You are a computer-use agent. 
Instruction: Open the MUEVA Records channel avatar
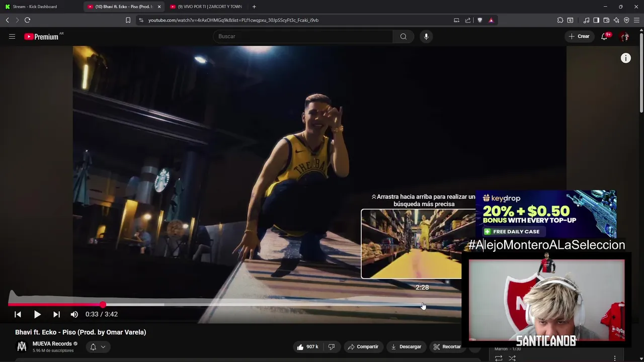pyautogui.click(x=22, y=346)
